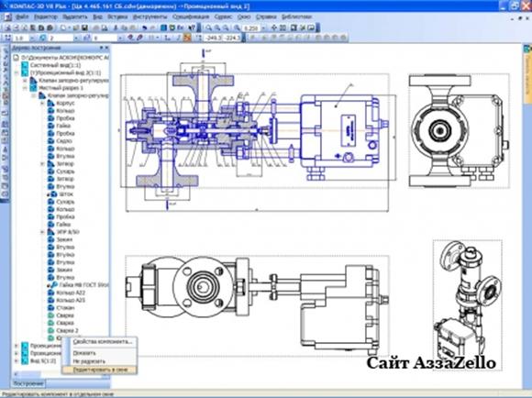Screen dimensions: 532x398
Task: Click the Zoom in magnifier icon
Action: 217,28
